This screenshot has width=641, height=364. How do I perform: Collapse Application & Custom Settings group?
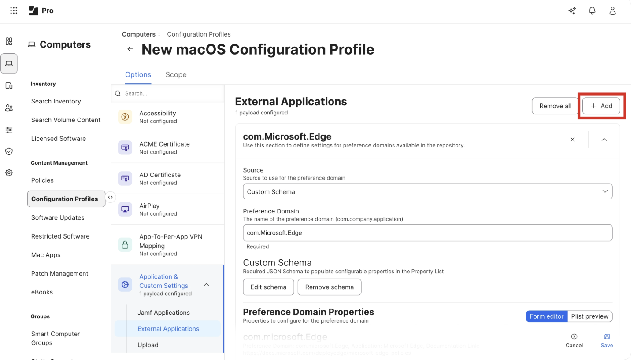pyautogui.click(x=207, y=285)
